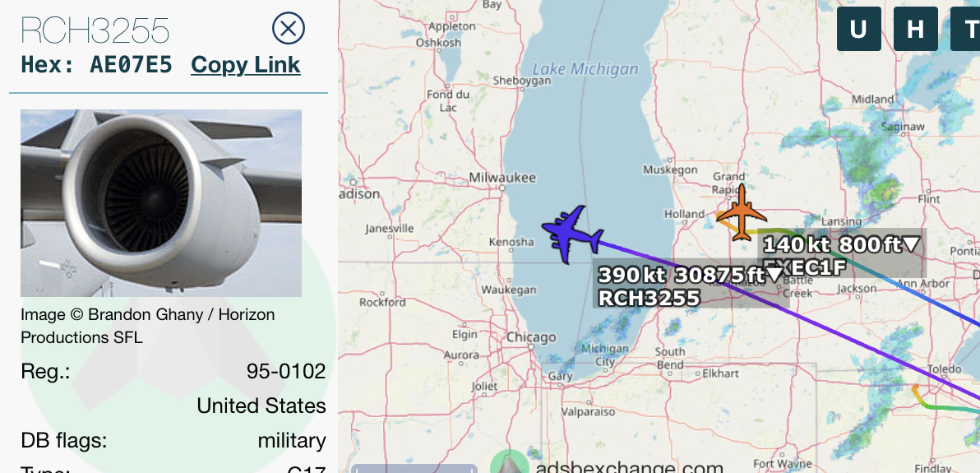Select the orange EXEC1F aircraft icon
Image resolution: width=980 pixels, height=473 pixels.
(742, 213)
